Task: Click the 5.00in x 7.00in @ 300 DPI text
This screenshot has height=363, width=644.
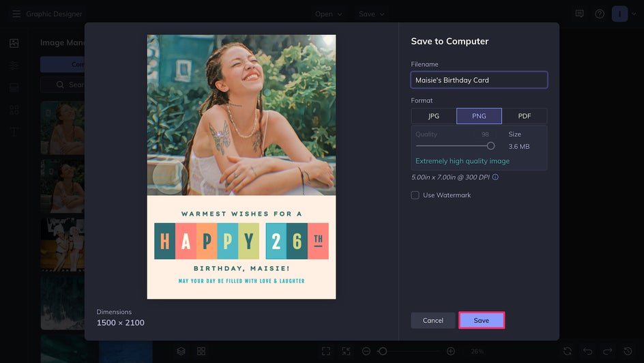Action: point(450,177)
